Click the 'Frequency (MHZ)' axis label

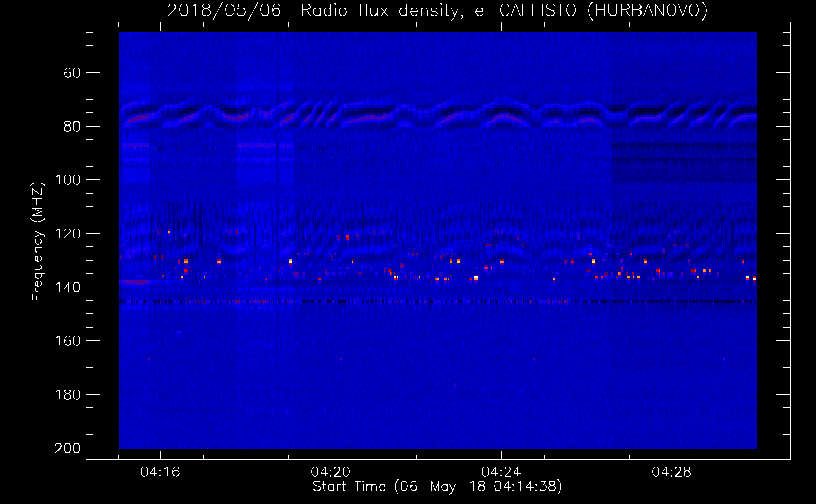[37, 241]
